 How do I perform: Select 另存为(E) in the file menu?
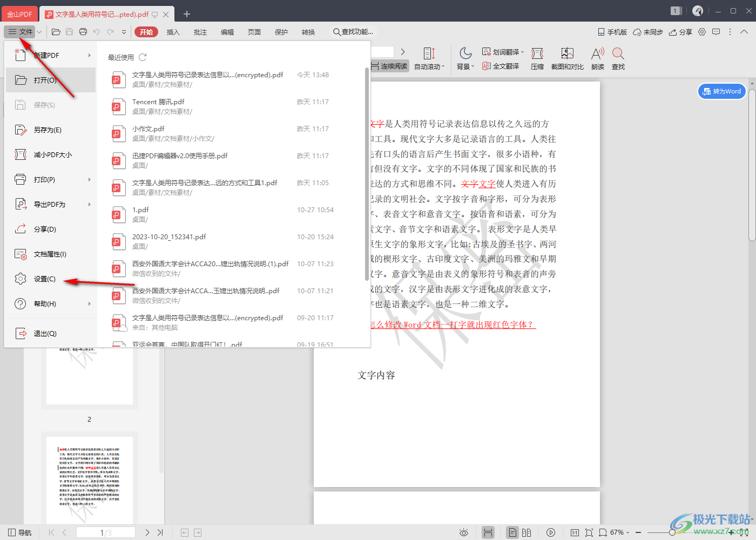click(51, 130)
